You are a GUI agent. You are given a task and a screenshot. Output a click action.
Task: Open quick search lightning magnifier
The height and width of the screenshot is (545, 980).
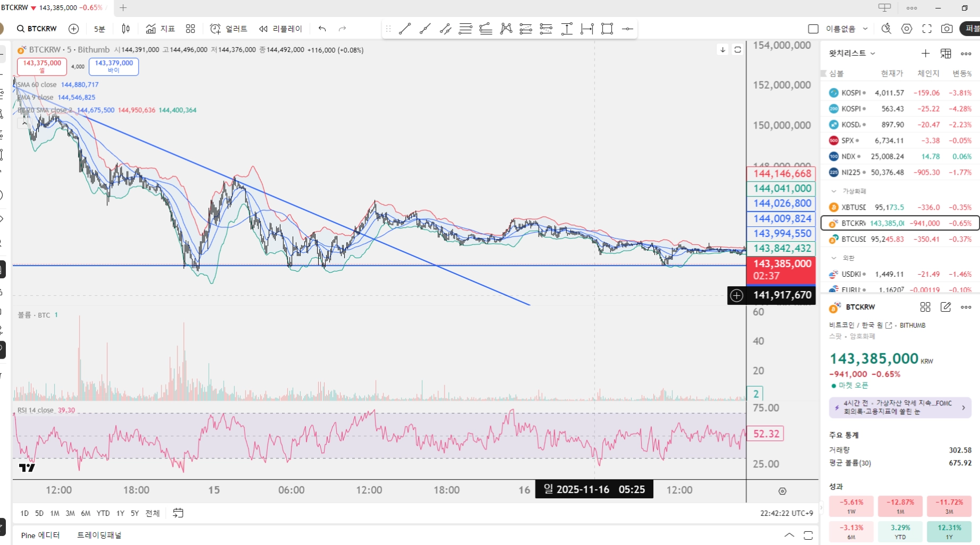pyautogui.click(x=887, y=29)
